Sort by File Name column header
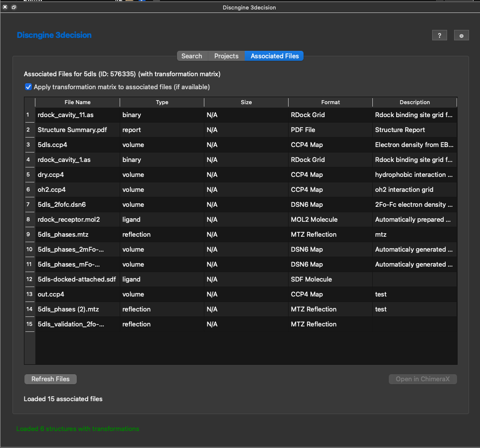 pos(77,102)
